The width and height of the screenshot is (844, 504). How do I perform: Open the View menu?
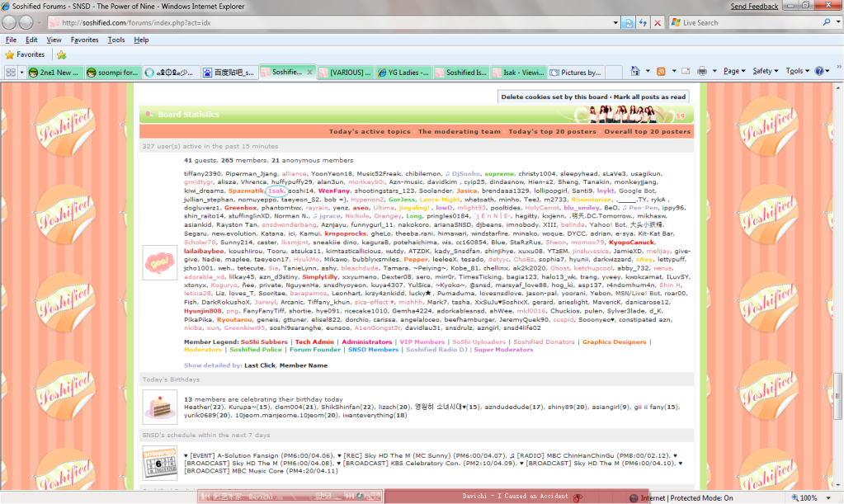[54, 40]
